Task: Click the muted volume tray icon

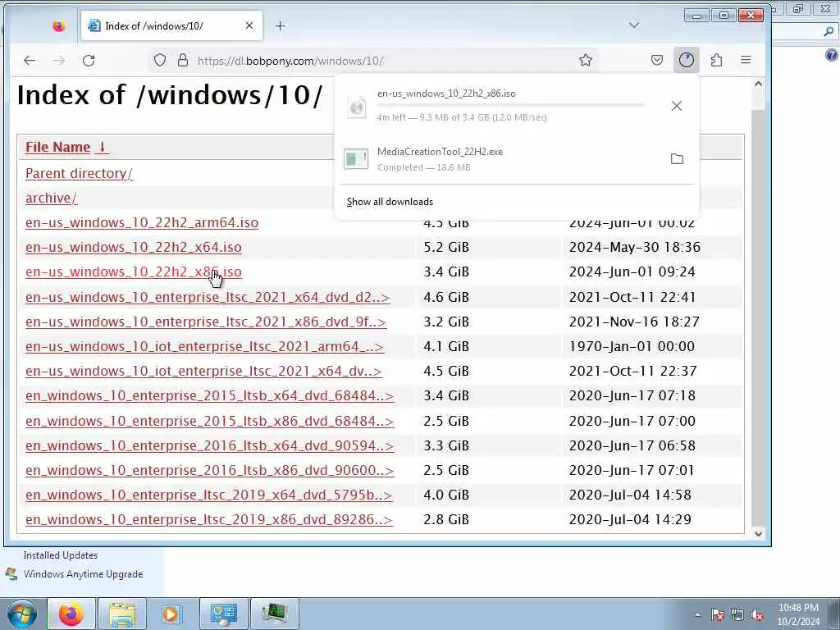Action: click(x=757, y=615)
